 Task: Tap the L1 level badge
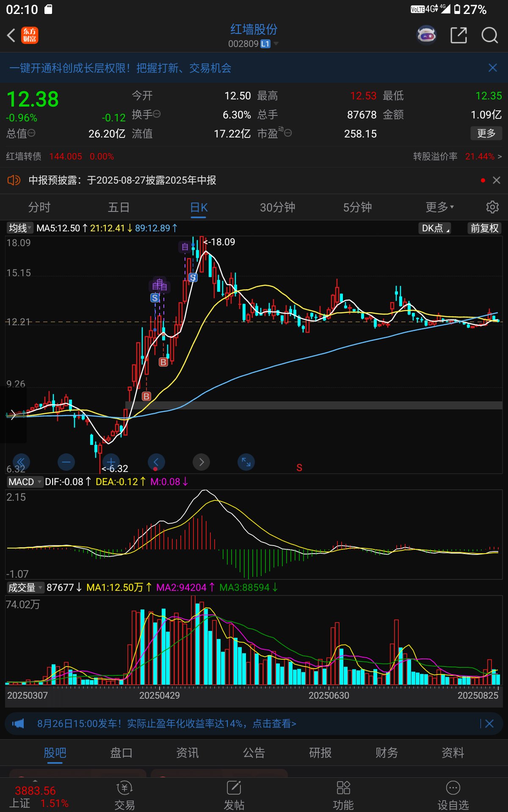[x=265, y=44]
